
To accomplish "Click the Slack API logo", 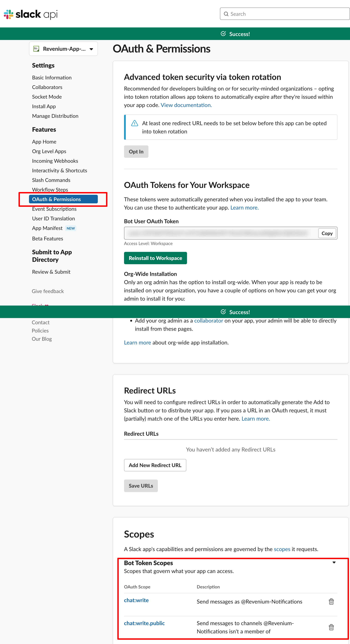I will (31, 14).
